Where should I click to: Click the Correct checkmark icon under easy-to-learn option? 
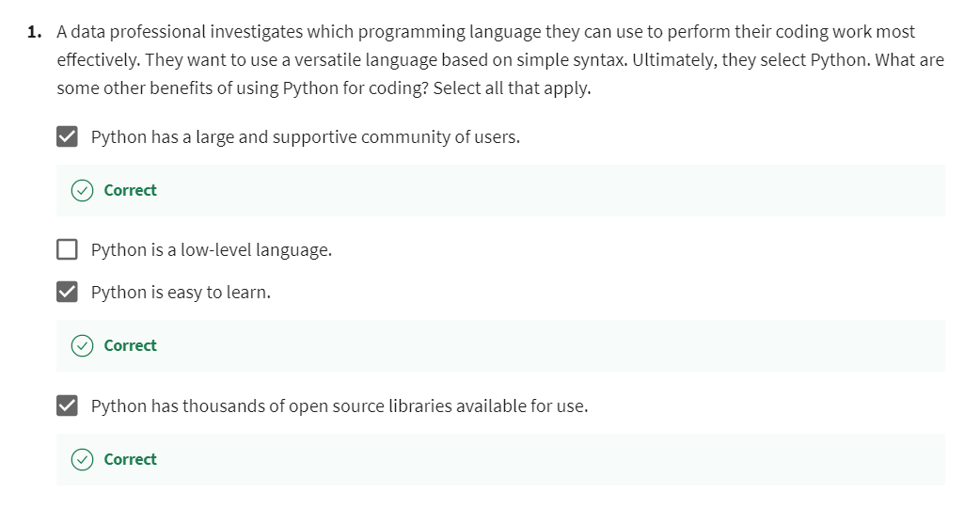(x=83, y=345)
